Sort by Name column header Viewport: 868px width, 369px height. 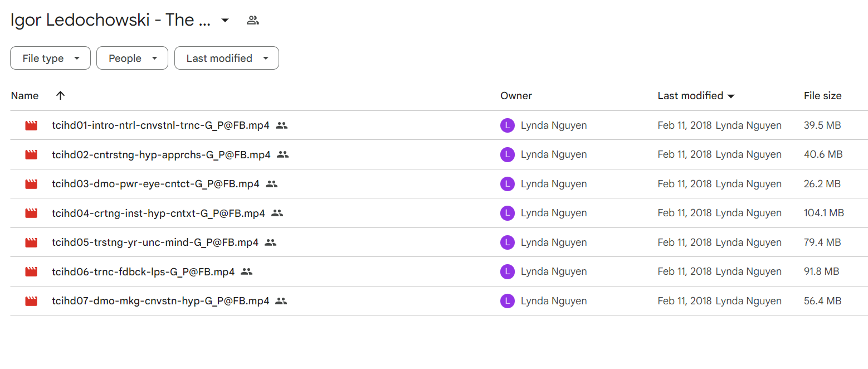click(25, 96)
